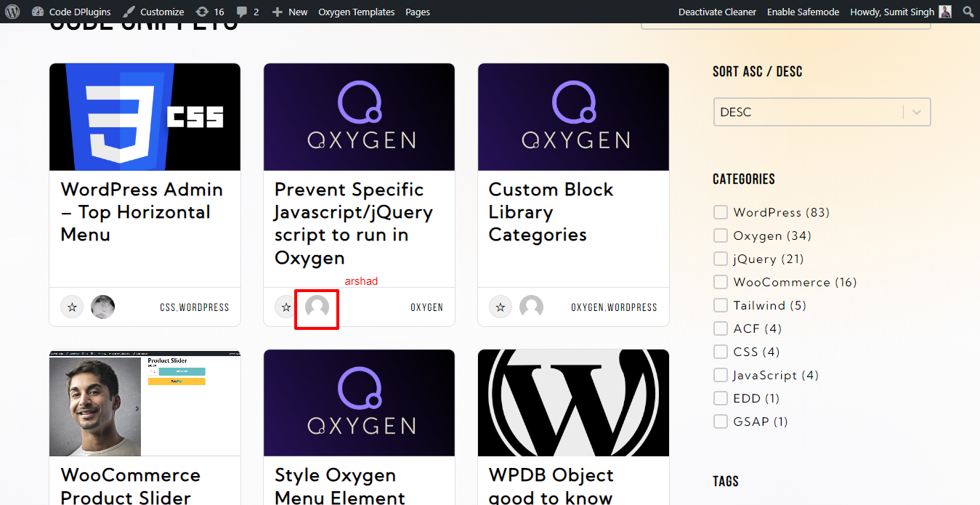Viewport: 980px width, 505px height.
Task: Open the Oxygen Templates menu
Action: tap(356, 12)
